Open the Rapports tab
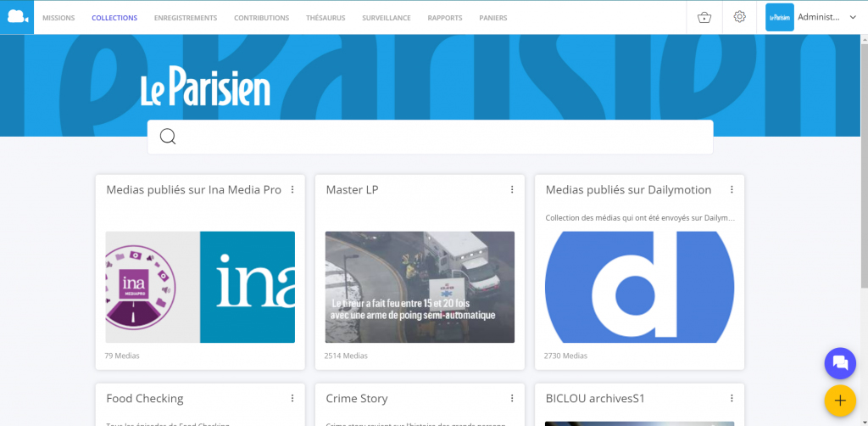Image resolution: width=868 pixels, height=426 pixels. point(445,18)
